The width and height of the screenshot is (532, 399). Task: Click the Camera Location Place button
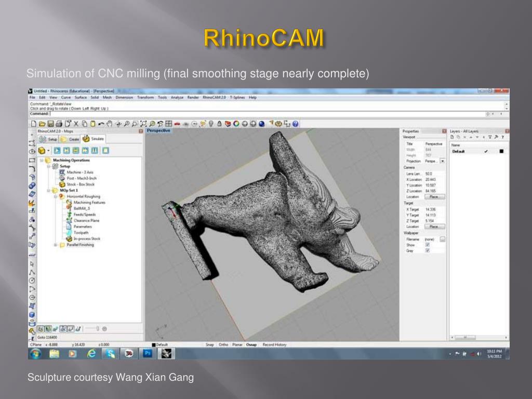point(434,197)
